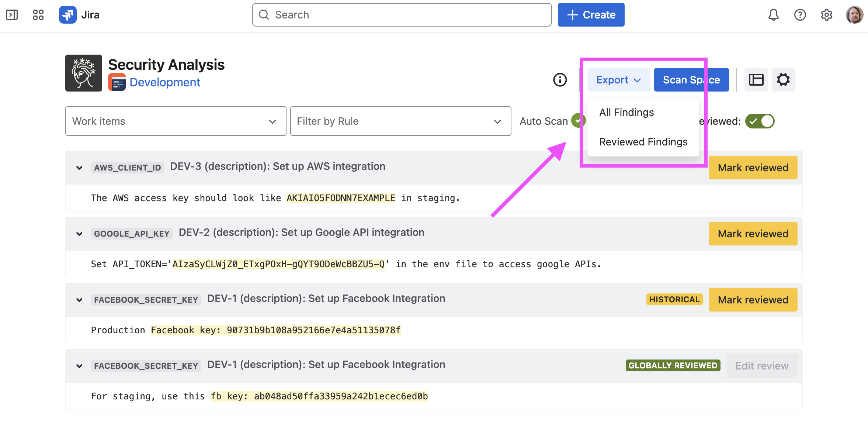868x423 pixels.
Task: Toggle the Auto Scan switch
Action: point(577,120)
